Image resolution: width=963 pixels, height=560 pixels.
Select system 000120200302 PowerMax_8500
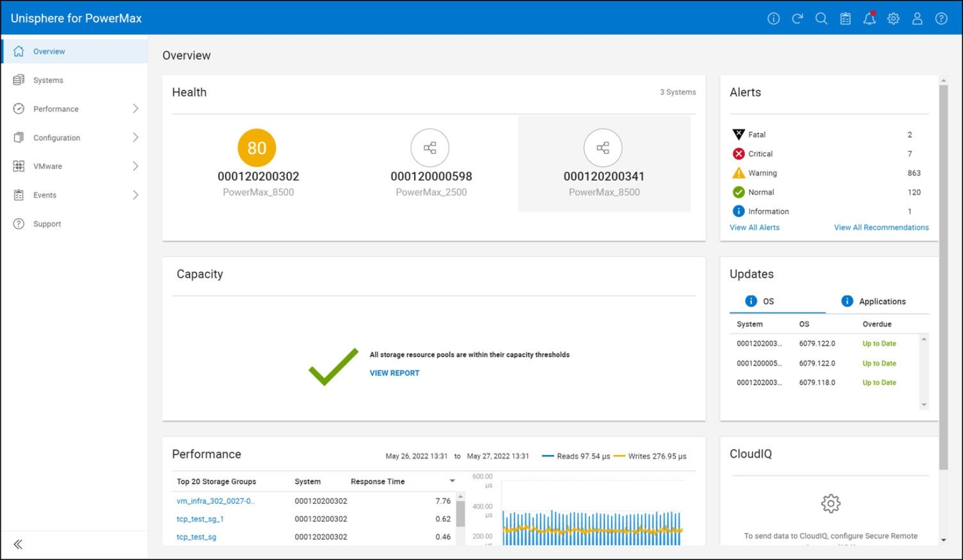[258, 164]
